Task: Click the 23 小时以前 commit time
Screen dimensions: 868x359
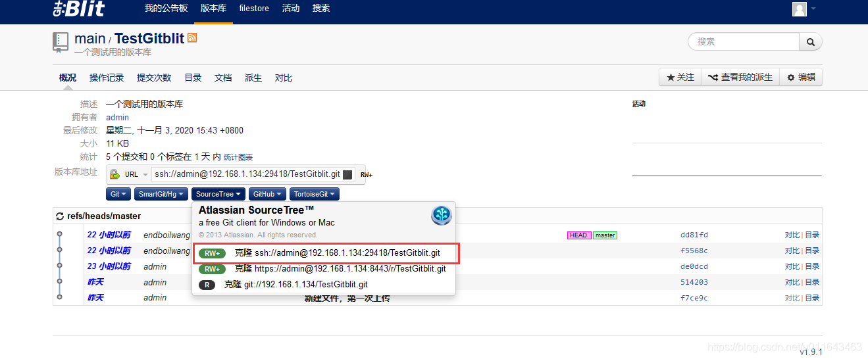Action: [109, 266]
